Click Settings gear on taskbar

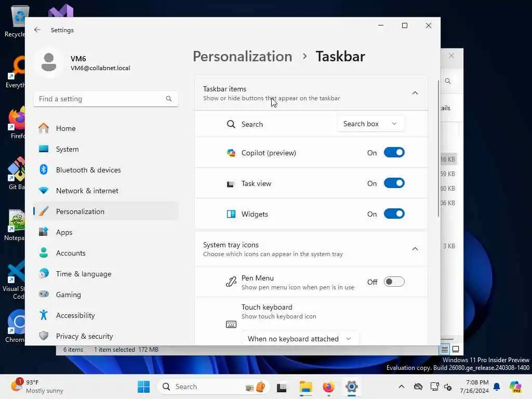[352, 387]
